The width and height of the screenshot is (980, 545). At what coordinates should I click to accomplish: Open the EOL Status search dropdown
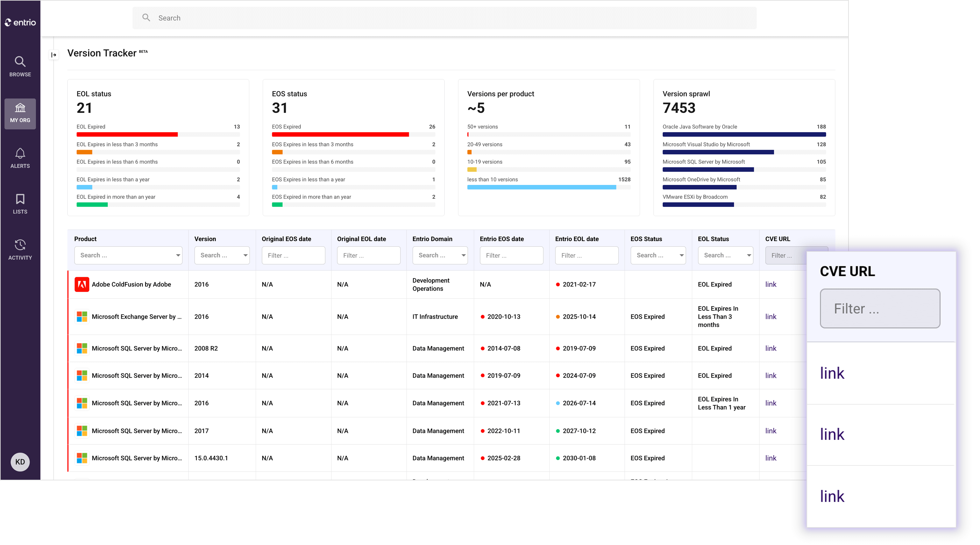(x=725, y=255)
